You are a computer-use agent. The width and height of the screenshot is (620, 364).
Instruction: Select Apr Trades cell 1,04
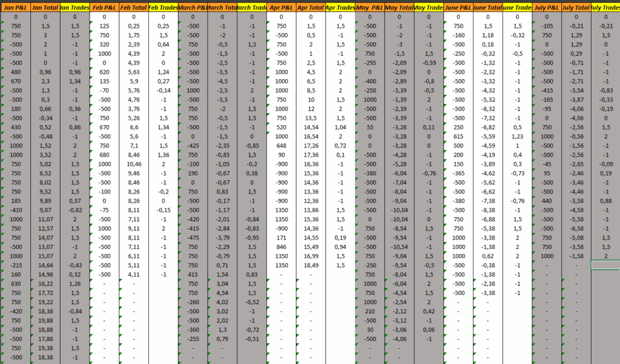340,127
